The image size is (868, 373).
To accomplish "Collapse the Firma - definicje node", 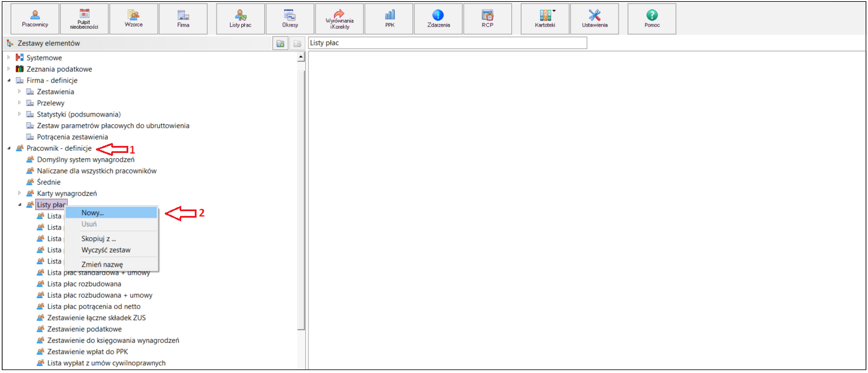I will 9,81.
